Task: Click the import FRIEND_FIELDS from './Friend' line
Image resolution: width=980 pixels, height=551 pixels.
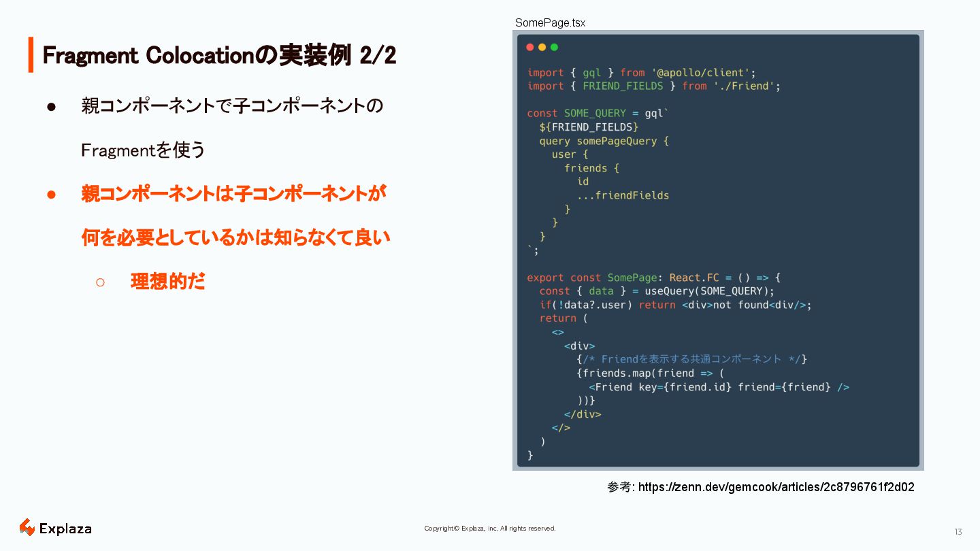Action: 654,86
